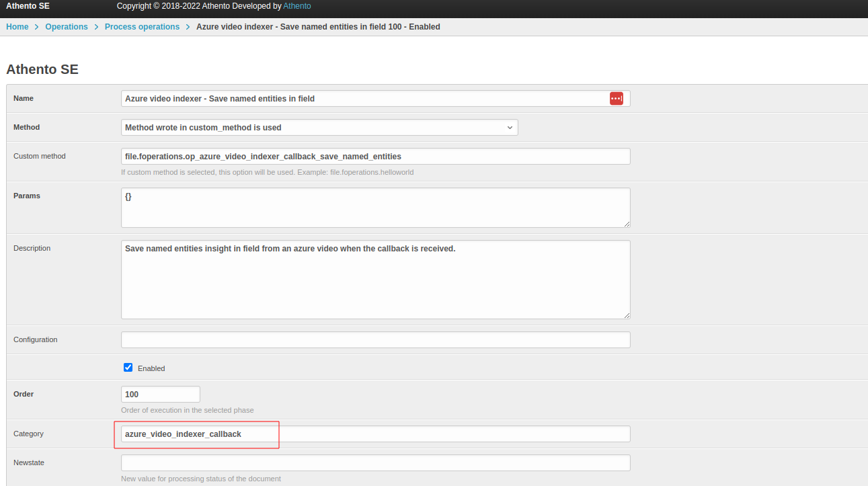The height and width of the screenshot is (486, 868).
Task: Open the Operations breadcrumb link
Action: pyautogui.click(x=67, y=27)
